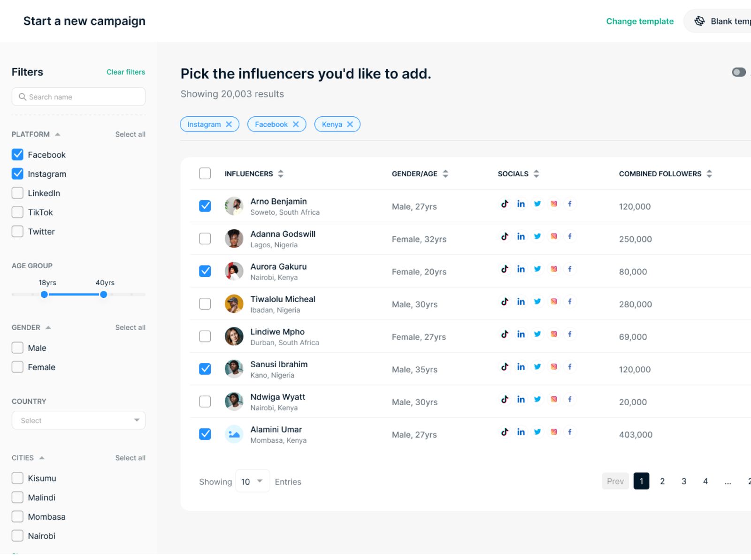Click the Blank template brush icon
The width and height of the screenshot is (751, 560).
(x=700, y=21)
